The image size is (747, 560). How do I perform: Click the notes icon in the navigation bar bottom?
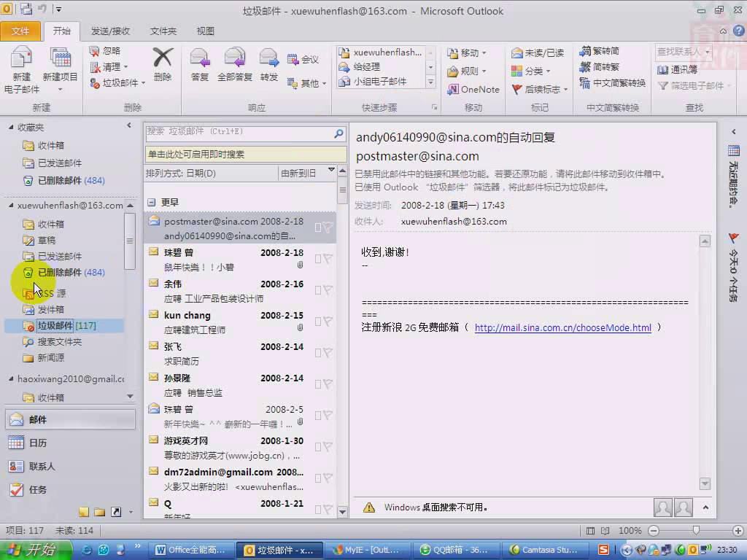(x=84, y=512)
